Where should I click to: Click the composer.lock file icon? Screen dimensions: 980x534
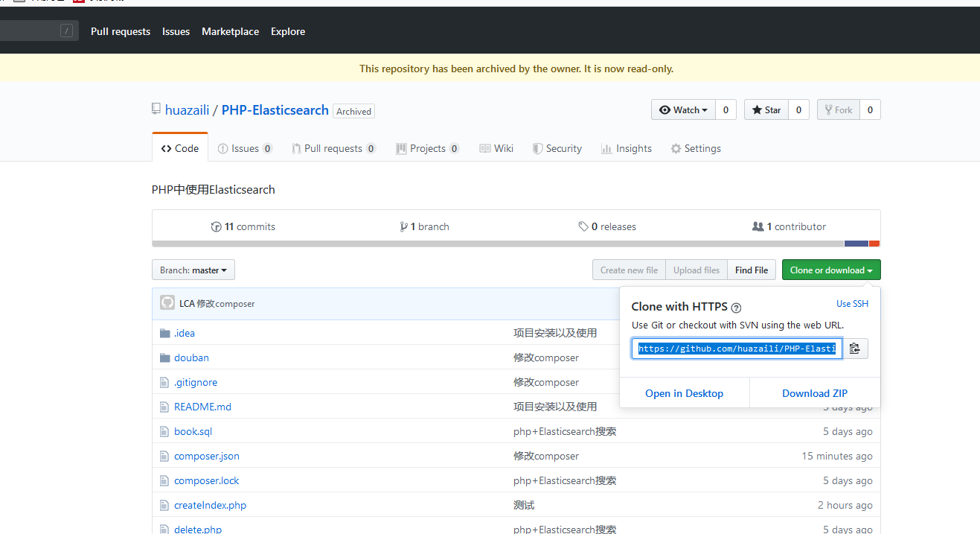click(164, 480)
